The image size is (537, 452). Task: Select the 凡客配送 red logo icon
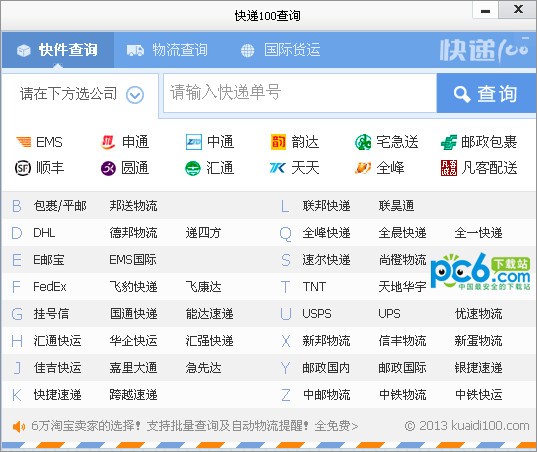point(449,168)
